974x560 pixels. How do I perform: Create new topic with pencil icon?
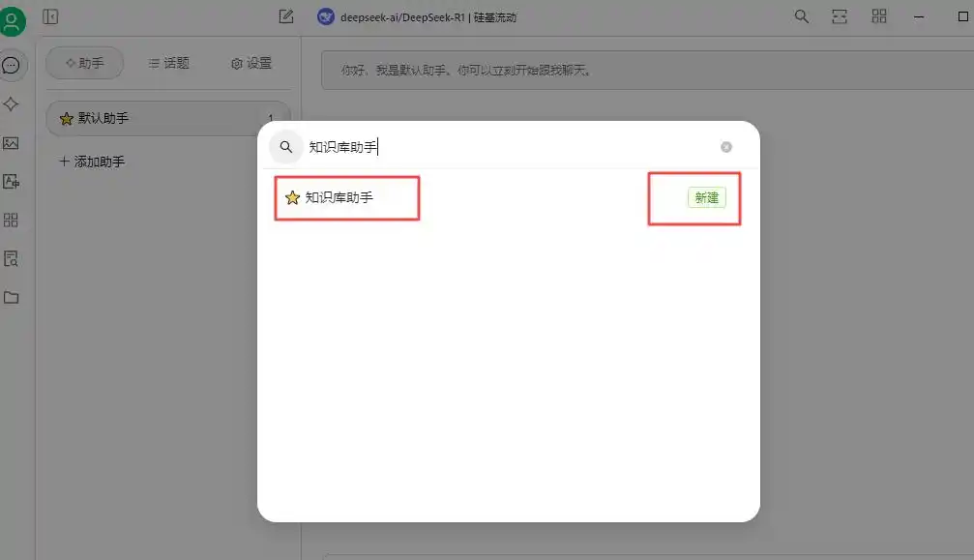pyautogui.click(x=285, y=16)
